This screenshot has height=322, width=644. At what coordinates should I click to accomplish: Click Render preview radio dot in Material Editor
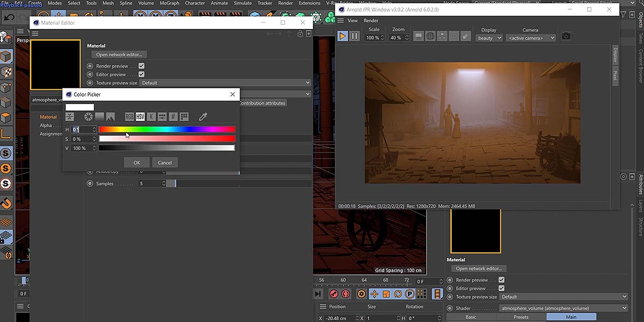pyautogui.click(x=90, y=66)
